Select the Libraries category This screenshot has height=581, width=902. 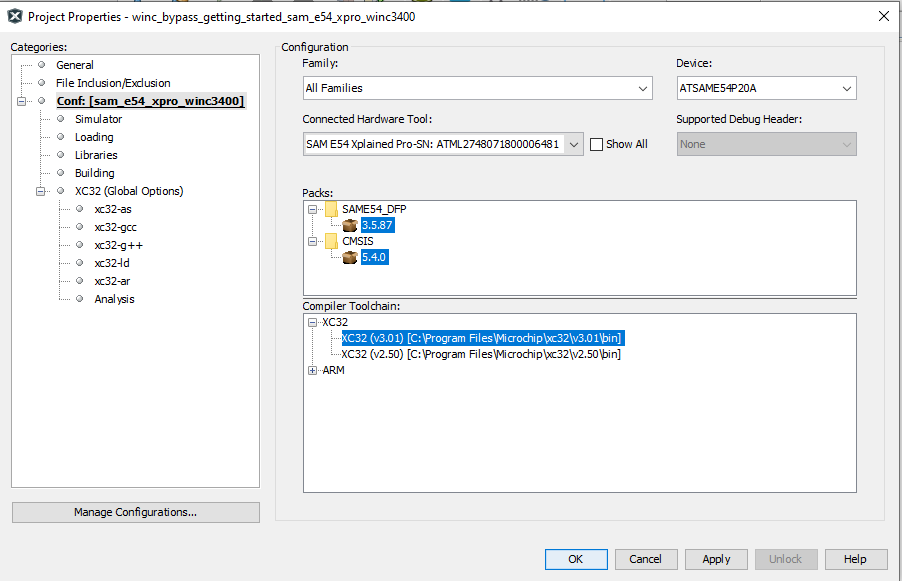96,155
